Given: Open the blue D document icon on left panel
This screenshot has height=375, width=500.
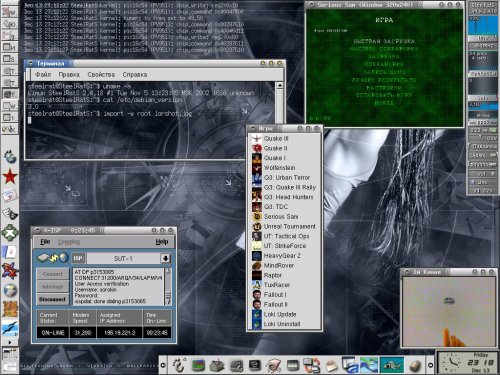Looking at the screenshot, I should (10, 252).
